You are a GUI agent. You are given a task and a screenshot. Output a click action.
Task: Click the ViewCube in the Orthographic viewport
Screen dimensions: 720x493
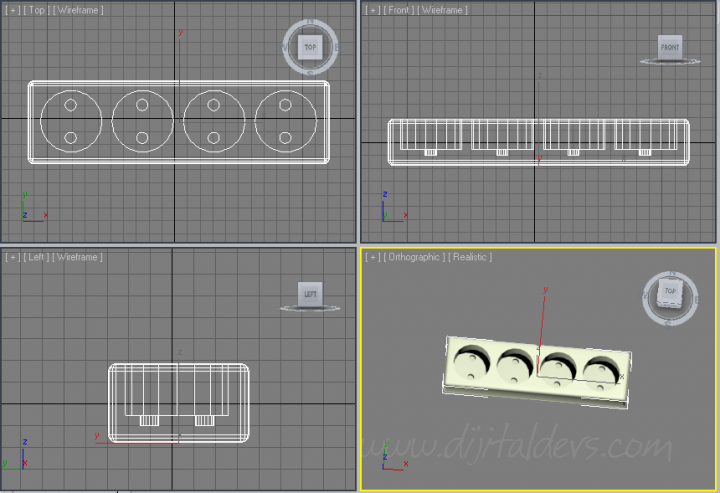(x=669, y=293)
